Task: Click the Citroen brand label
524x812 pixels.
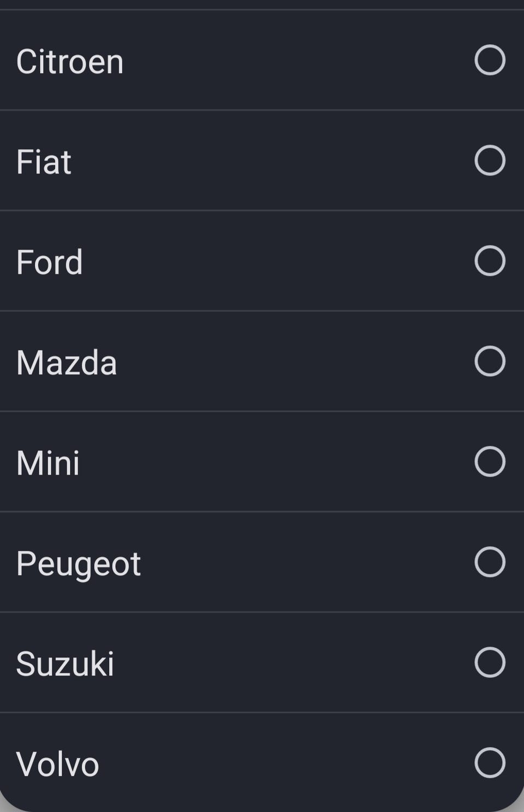Action: point(70,61)
